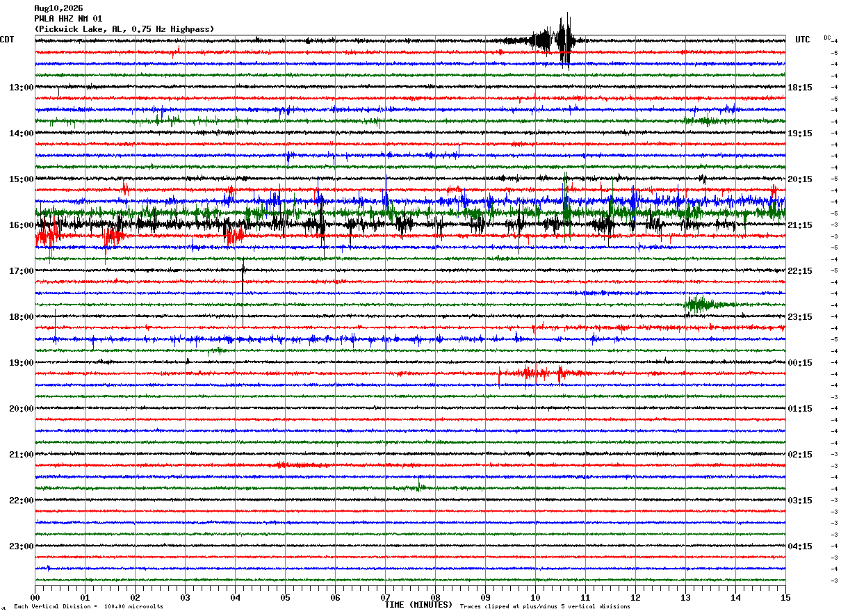Click the TIME (MINUTES) axis title
This screenshot has height=616, width=841.
[418, 605]
